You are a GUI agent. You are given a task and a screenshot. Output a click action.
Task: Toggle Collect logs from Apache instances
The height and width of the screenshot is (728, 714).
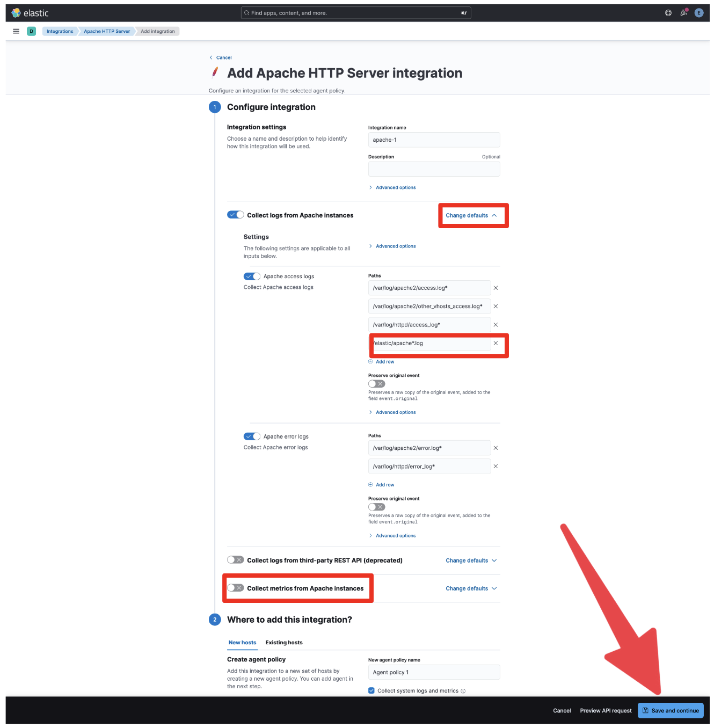[x=236, y=215]
